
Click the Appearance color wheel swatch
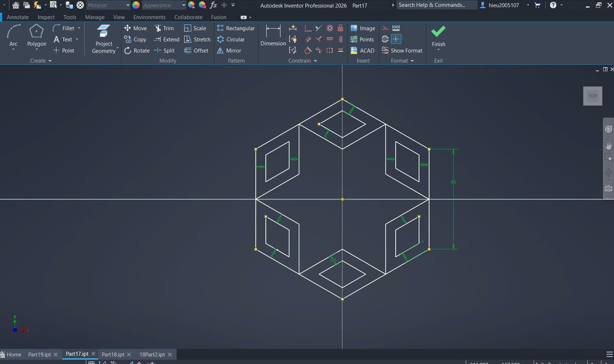(x=136, y=5)
